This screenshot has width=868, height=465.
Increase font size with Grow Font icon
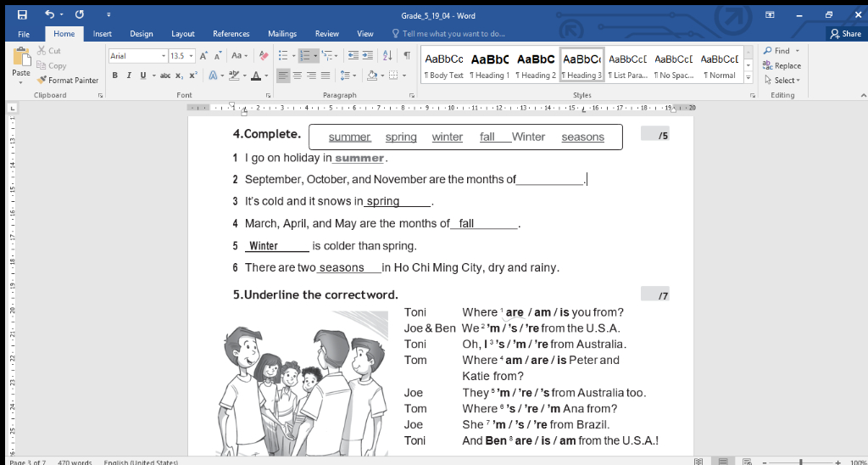click(x=203, y=56)
